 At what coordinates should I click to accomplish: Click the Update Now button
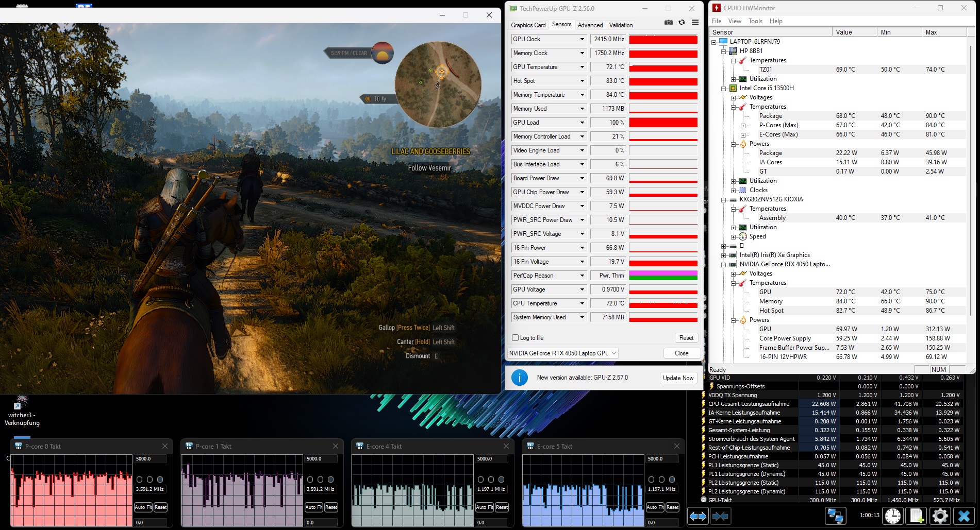[678, 378]
